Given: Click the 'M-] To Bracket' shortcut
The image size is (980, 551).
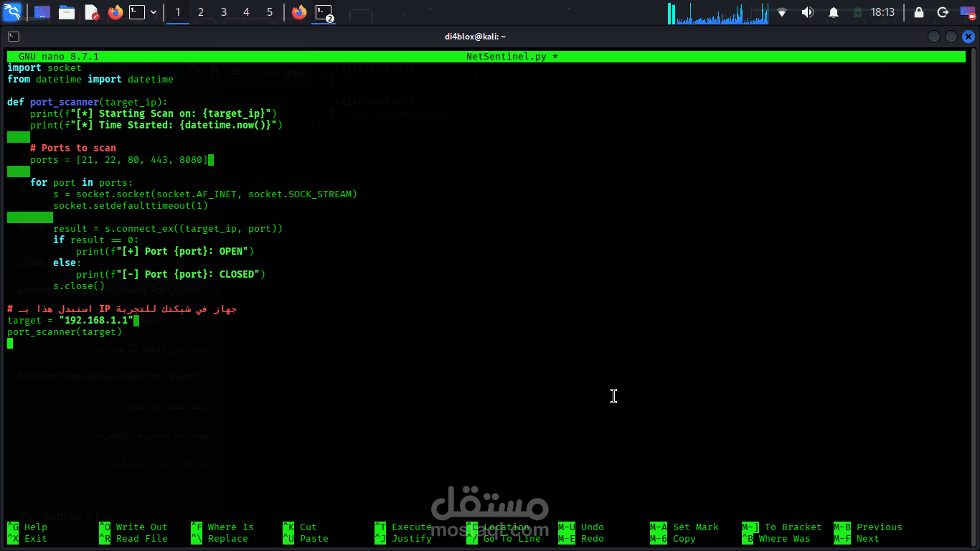Looking at the screenshot, I should tap(782, 527).
